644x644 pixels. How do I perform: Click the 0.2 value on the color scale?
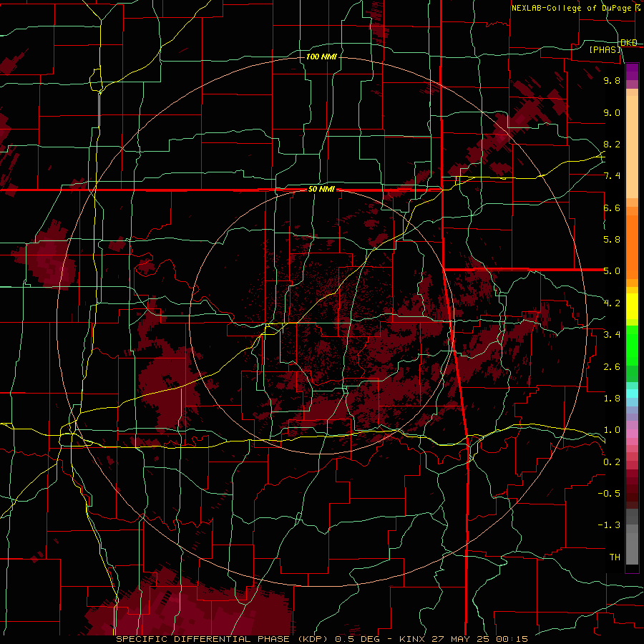(612, 462)
